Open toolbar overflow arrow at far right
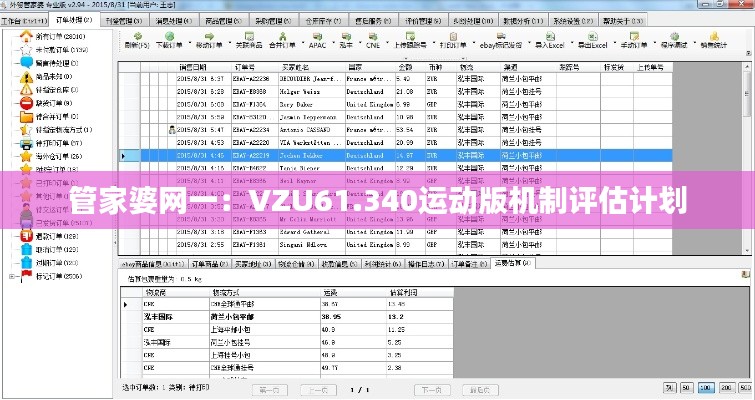 [749, 52]
